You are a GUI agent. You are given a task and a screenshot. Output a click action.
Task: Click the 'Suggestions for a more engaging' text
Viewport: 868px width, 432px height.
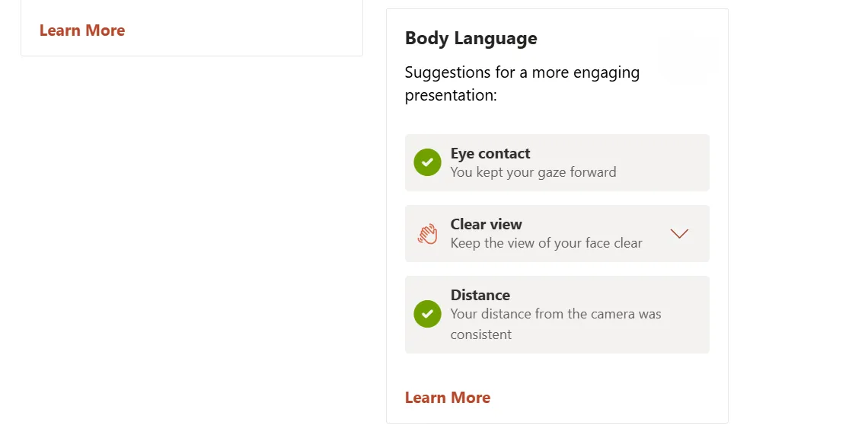pos(522,72)
